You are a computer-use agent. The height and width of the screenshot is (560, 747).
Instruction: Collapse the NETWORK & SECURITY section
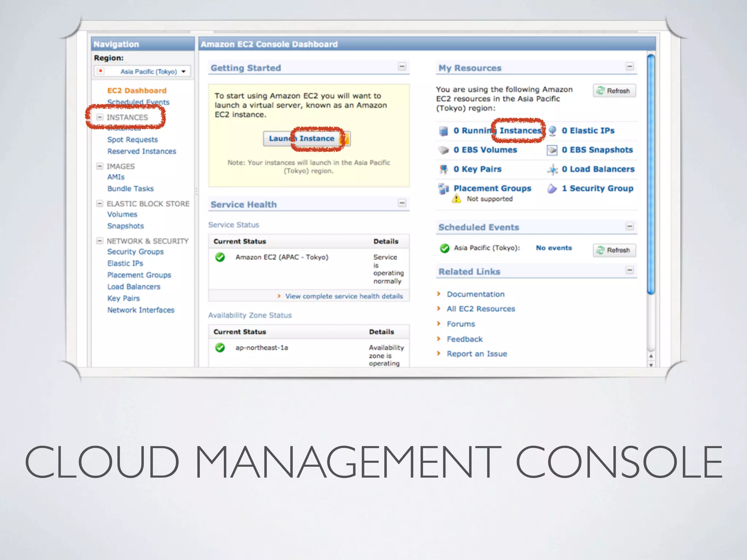pos(100,241)
